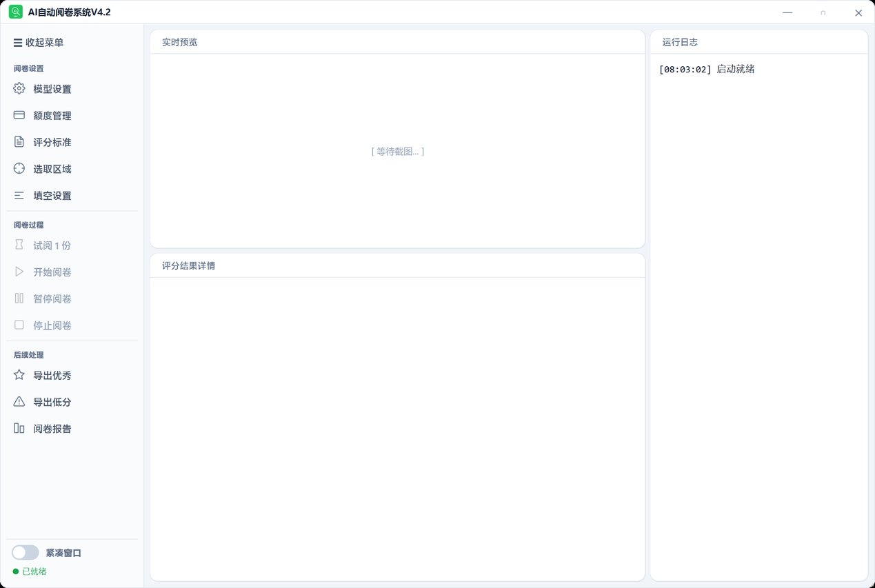The image size is (875, 588).
Task: Click the crosshair icon for 选取区域
Action: click(x=19, y=169)
